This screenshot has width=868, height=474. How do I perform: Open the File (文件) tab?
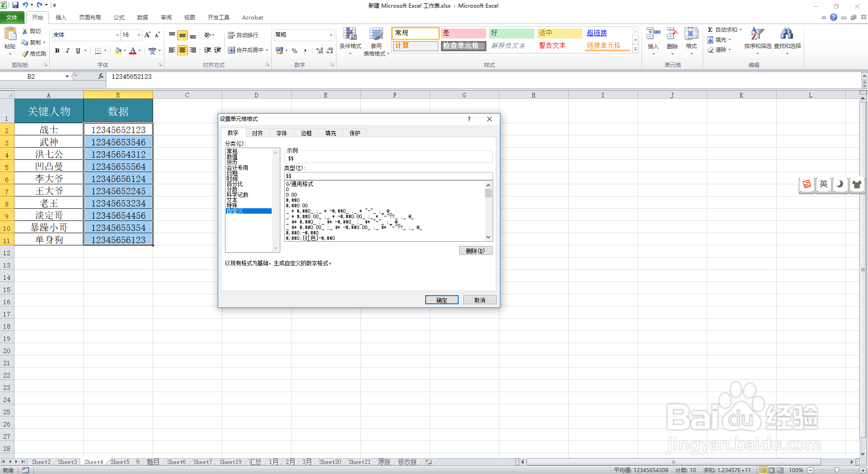(12, 17)
